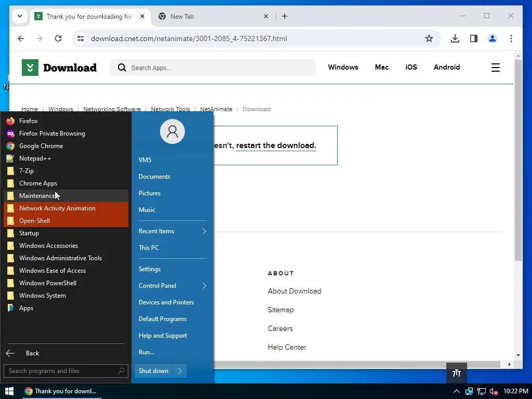Bookmark this page with star icon
532x399 pixels.
[x=429, y=38]
